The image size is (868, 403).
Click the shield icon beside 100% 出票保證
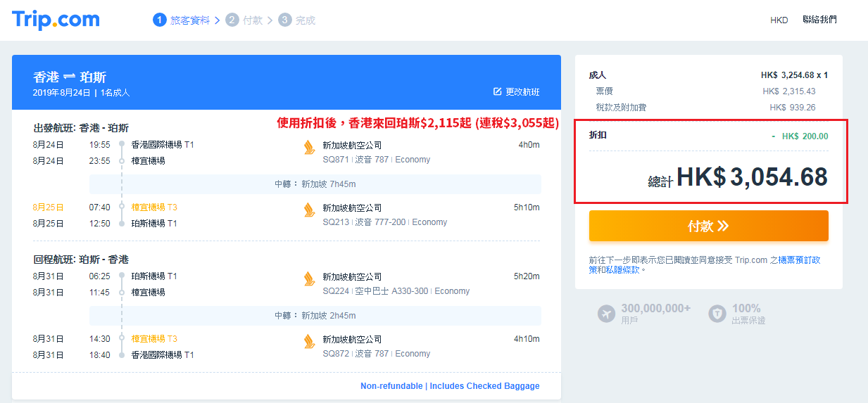point(717,314)
